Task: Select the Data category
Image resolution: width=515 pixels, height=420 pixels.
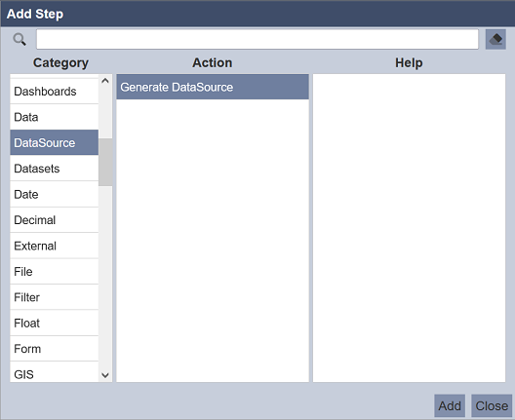Action: 55,117
